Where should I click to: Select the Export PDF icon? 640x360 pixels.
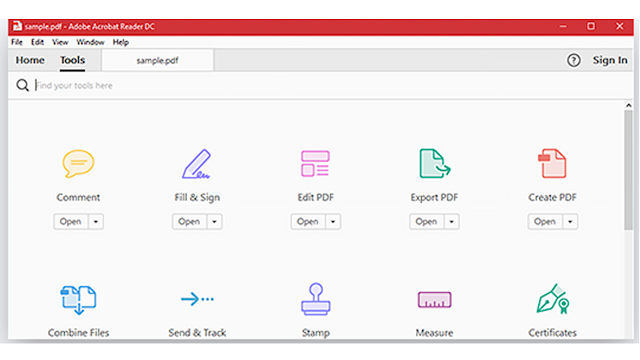click(x=435, y=164)
